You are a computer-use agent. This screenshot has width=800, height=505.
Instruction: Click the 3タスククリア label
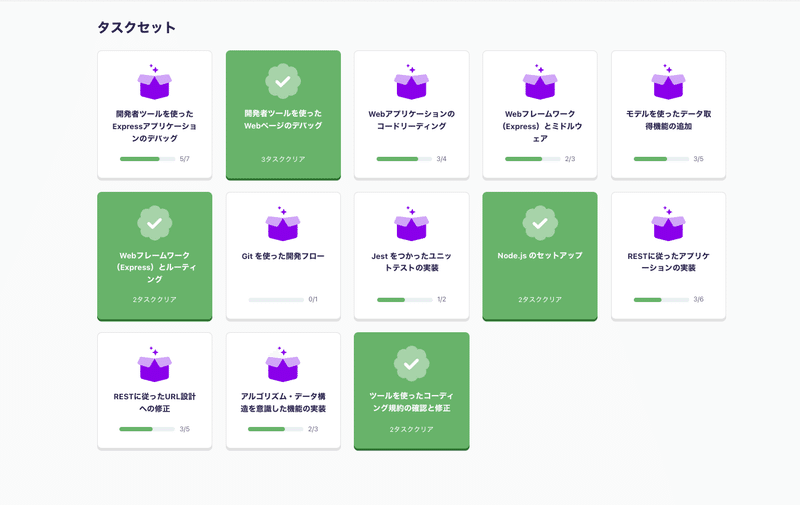pos(283,159)
